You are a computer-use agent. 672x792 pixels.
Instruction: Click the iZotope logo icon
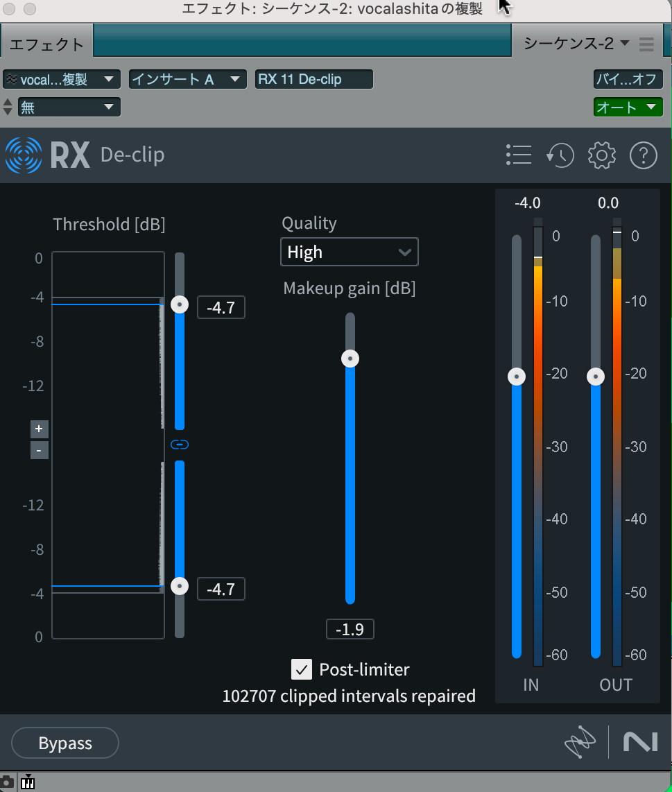[x=580, y=742]
